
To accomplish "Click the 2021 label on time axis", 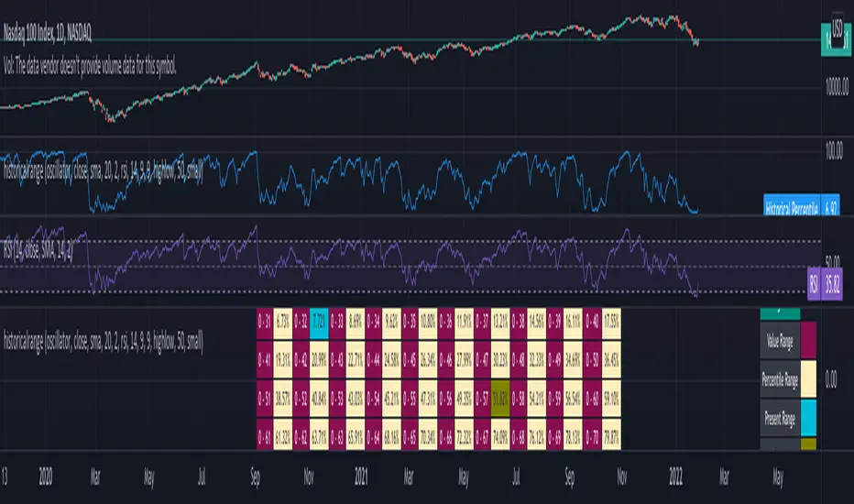I will (361, 477).
